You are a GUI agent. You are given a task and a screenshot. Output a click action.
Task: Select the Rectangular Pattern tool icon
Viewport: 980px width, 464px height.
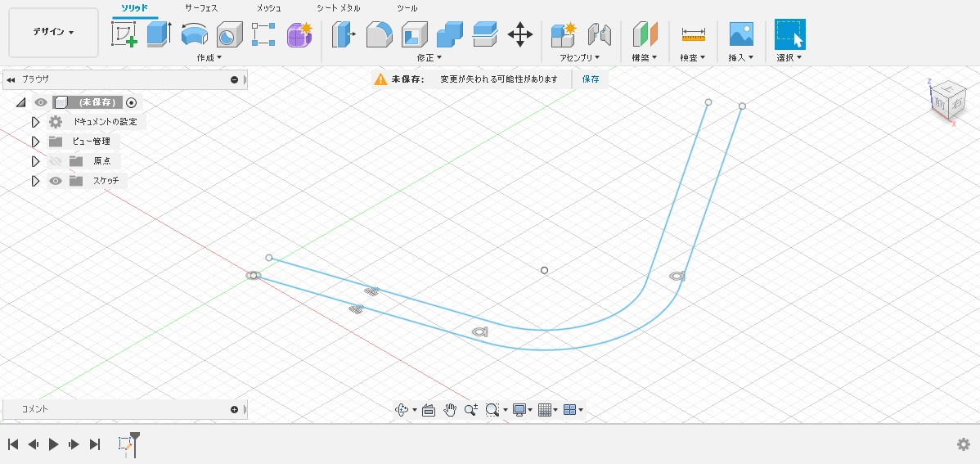coord(263,34)
